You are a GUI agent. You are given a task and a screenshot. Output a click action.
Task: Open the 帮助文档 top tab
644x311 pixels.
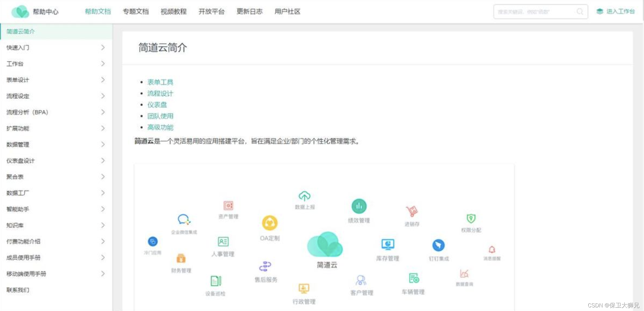pos(98,12)
